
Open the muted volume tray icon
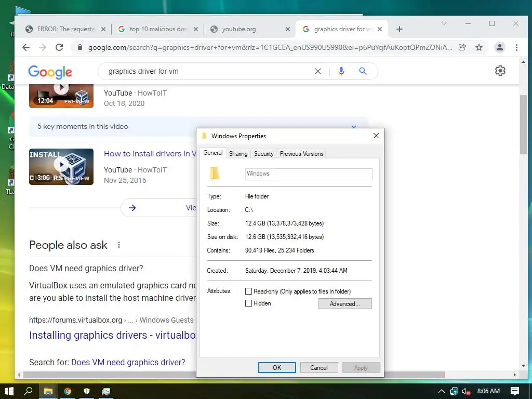pyautogui.click(x=466, y=392)
